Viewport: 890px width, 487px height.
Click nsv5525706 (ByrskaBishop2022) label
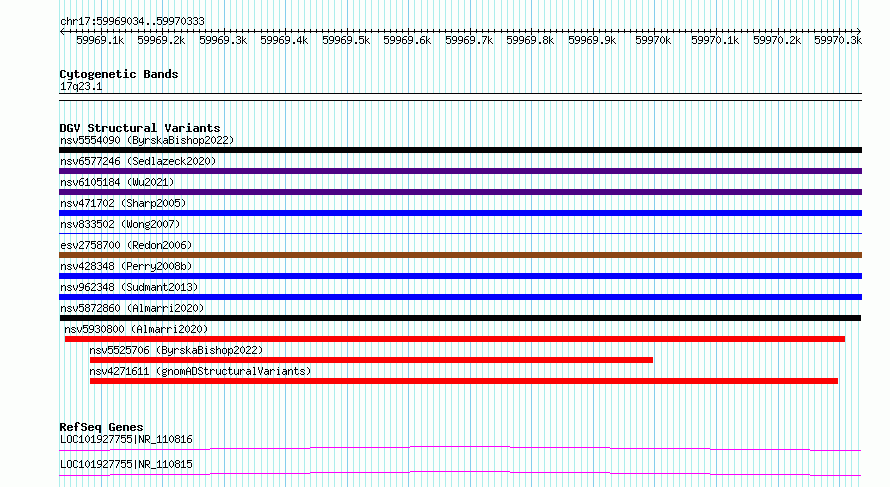point(176,350)
